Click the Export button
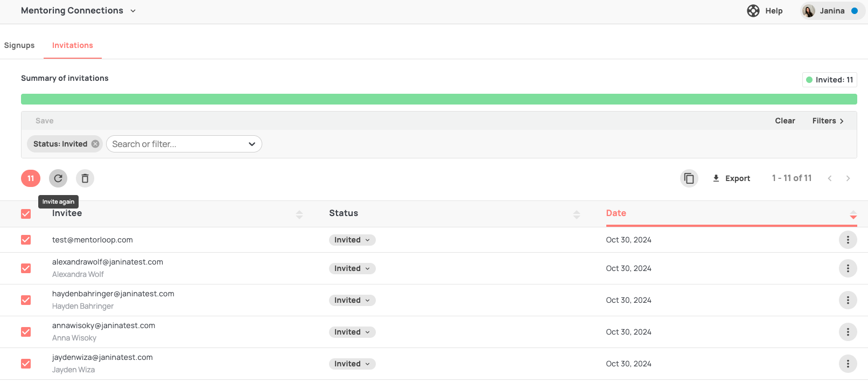868x382 pixels. [731, 178]
